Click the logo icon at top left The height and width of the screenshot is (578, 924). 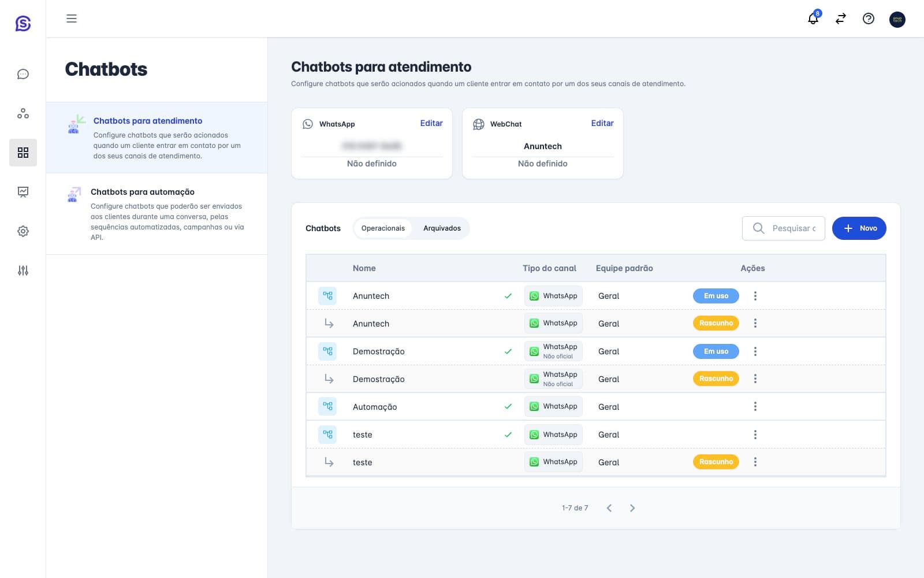tap(23, 23)
